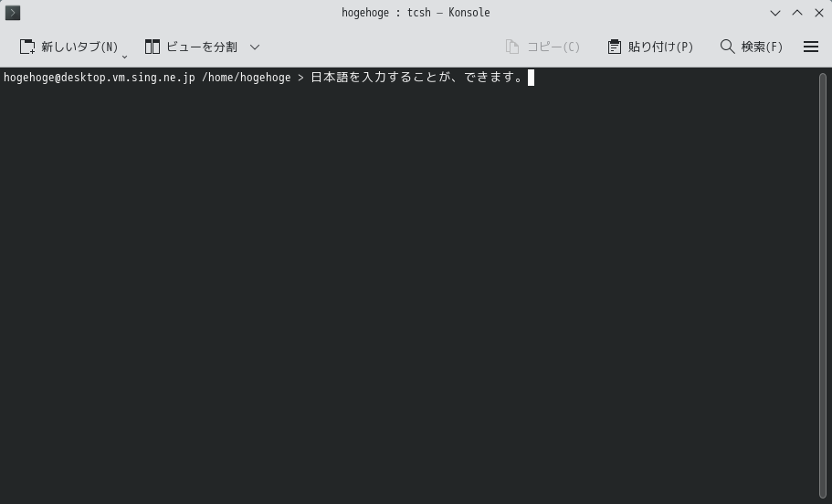
Task: Click the Konsole terminal icon in title bar
Action: tap(13, 13)
